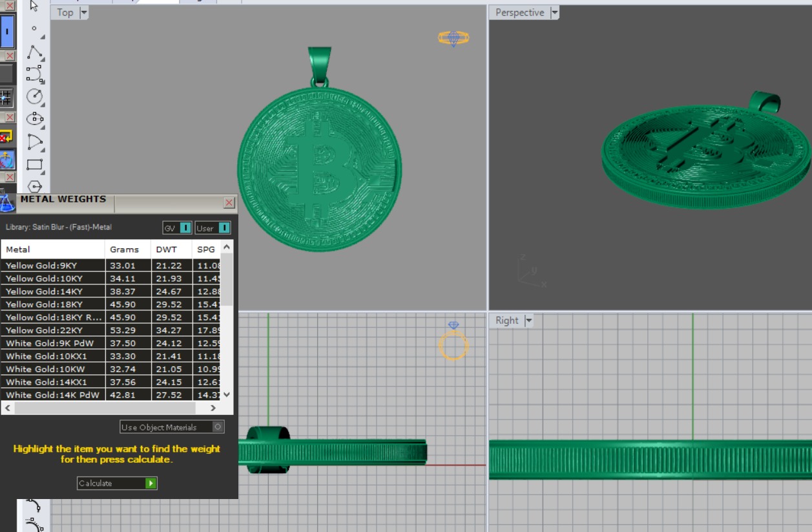Select the single Point tool

click(34, 28)
